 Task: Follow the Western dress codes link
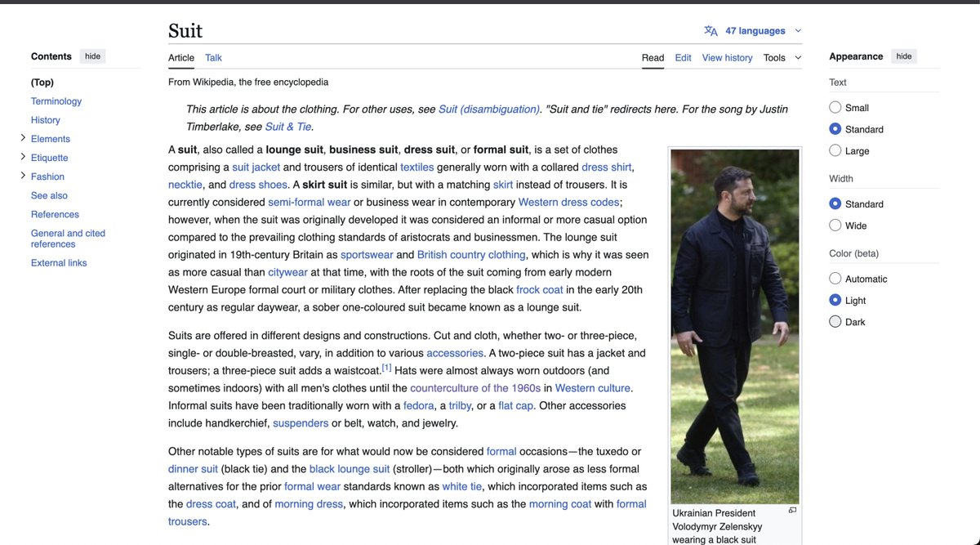[569, 202]
